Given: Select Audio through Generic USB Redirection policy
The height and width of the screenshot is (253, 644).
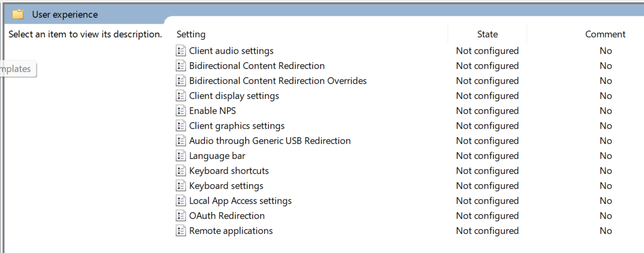Looking at the screenshot, I should pyautogui.click(x=270, y=141).
